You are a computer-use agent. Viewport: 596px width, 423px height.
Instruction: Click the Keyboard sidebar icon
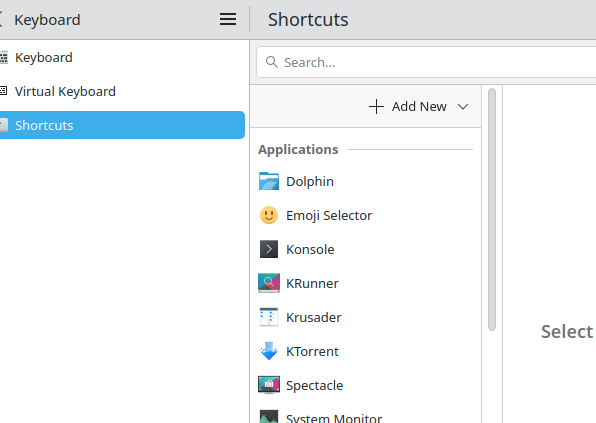3,57
